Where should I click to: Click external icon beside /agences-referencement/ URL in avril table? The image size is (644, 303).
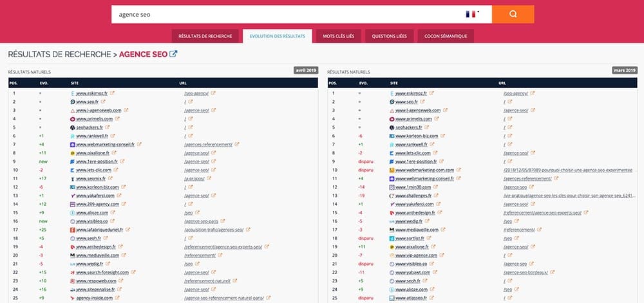[237, 144]
